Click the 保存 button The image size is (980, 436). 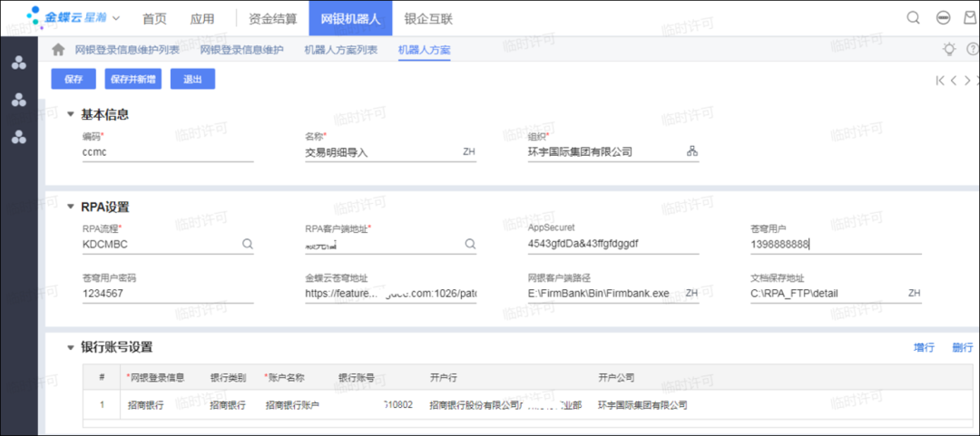click(73, 80)
